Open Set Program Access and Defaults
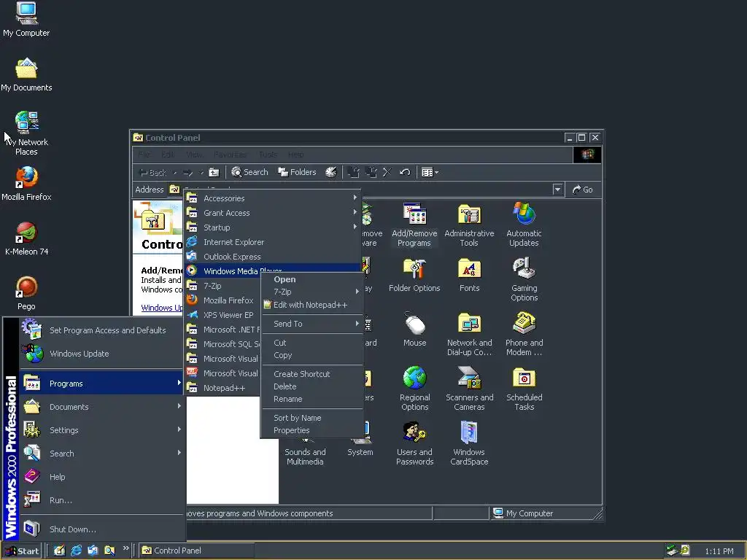 [101, 330]
